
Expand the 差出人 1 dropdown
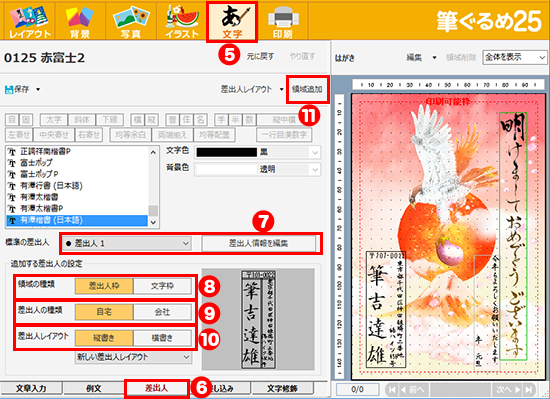(127, 243)
